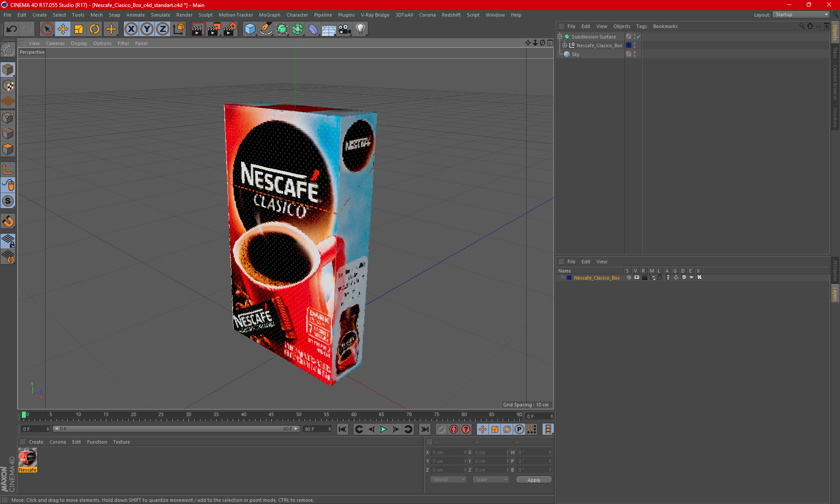Toggle Nescafe_Clasico_Box layer solo

tap(629, 277)
